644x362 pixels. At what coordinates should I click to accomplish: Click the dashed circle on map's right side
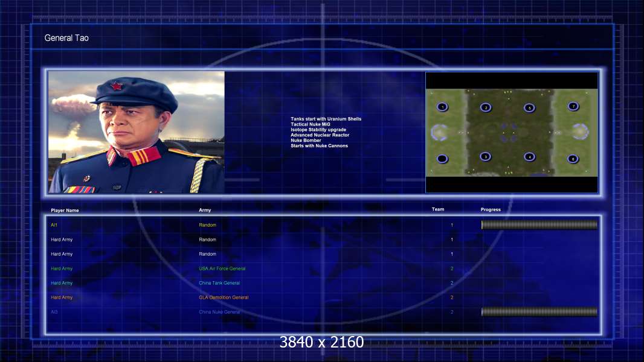(x=581, y=132)
